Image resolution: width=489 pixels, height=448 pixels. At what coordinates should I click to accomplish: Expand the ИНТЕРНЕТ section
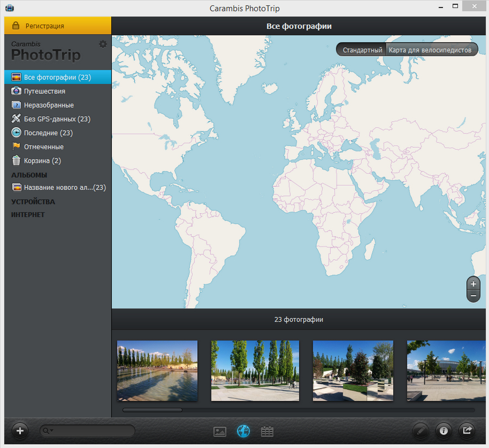coord(28,214)
